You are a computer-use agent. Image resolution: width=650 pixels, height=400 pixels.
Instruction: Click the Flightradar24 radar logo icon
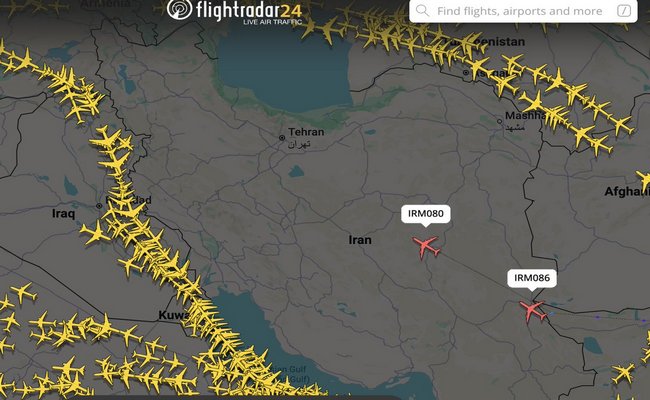pos(180,9)
